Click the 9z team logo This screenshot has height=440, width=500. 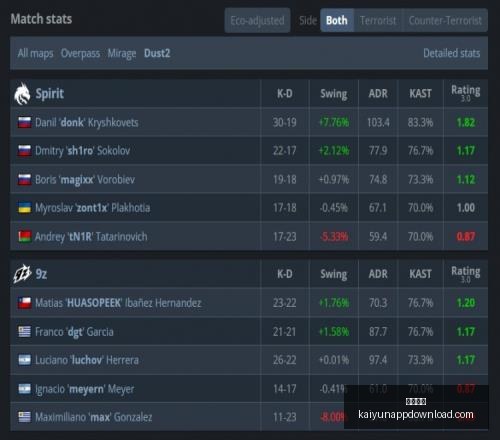point(22,274)
